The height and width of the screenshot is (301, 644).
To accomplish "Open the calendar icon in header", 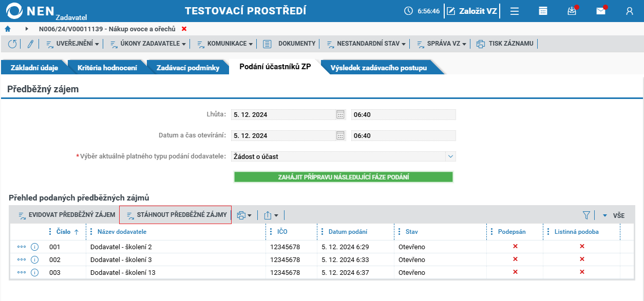I will (x=543, y=11).
